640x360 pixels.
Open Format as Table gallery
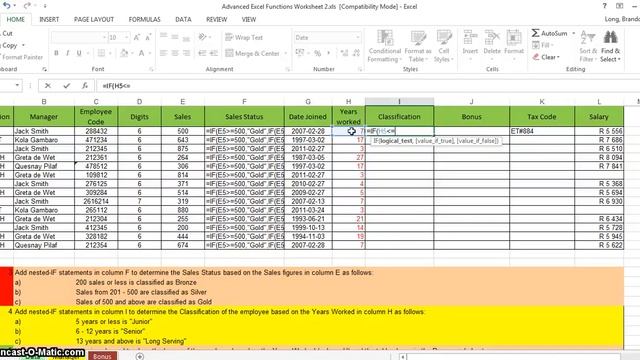click(418, 46)
